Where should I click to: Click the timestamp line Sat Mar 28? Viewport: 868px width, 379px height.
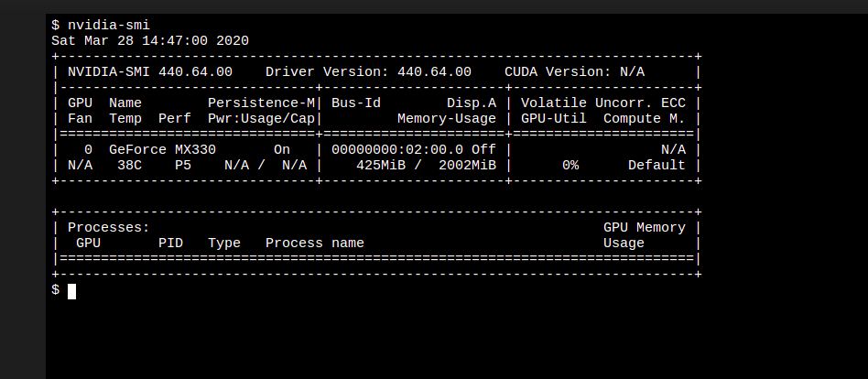coord(150,40)
